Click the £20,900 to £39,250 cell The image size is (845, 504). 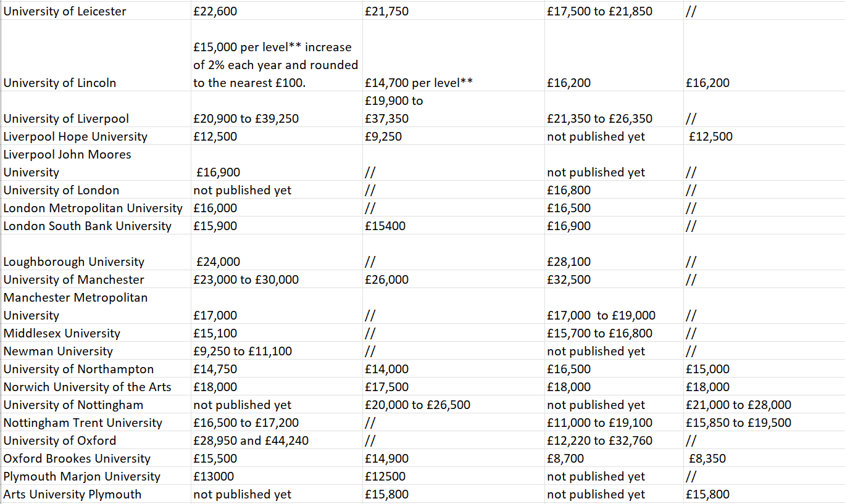tap(246, 118)
